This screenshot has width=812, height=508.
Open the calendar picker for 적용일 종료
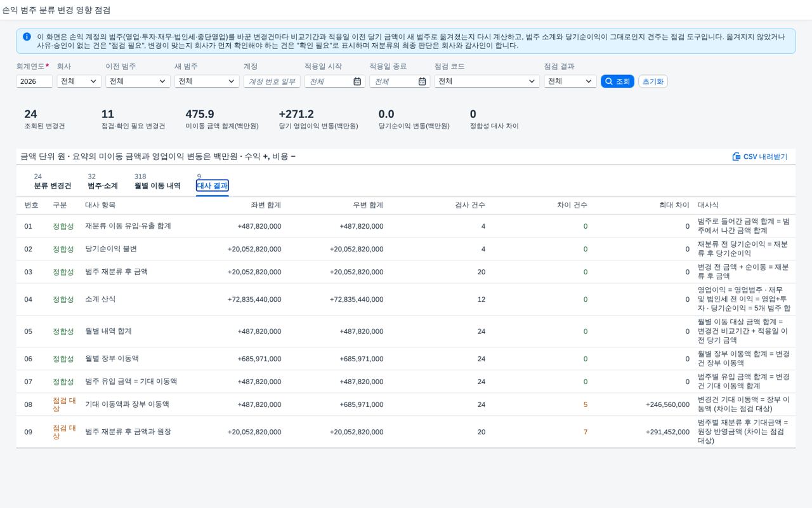click(x=422, y=81)
